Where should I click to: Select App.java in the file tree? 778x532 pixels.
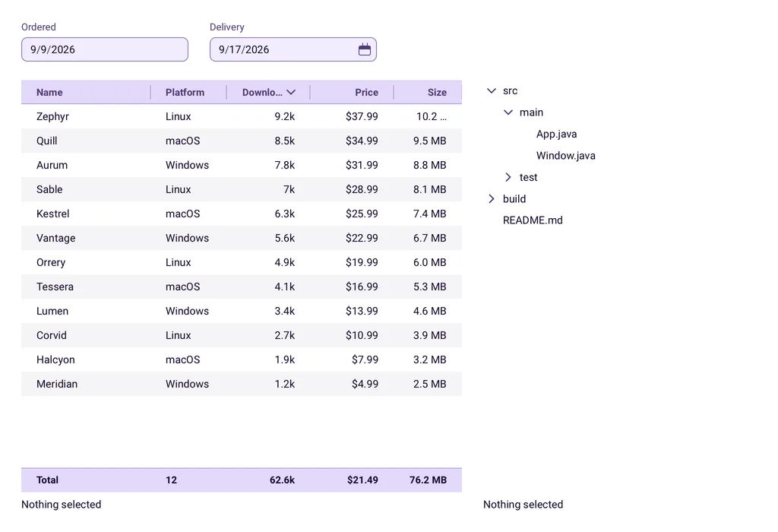click(557, 134)
